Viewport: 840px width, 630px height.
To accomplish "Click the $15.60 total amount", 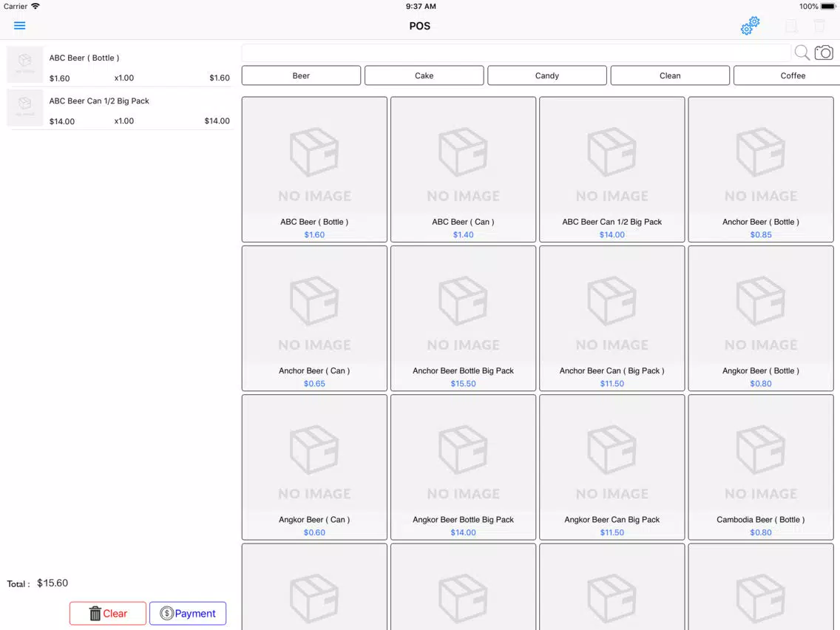I will tap(52, 583).
